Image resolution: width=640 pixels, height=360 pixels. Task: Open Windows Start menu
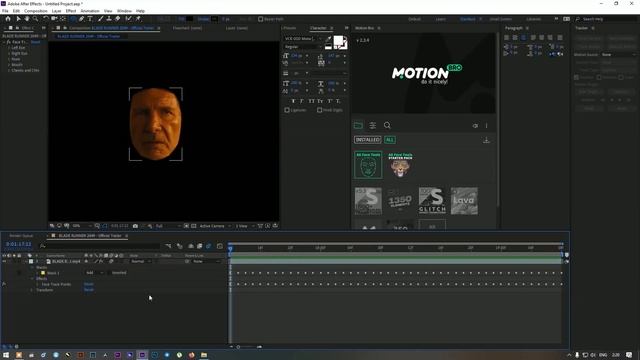point(6,355)
